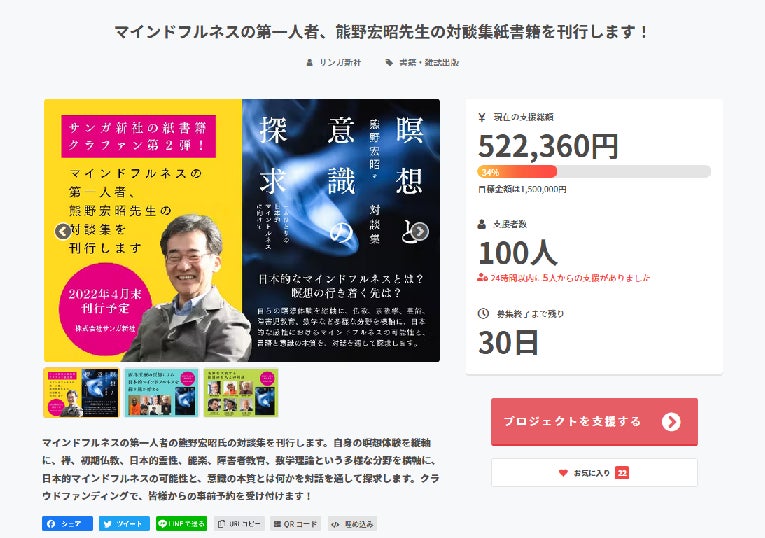This screenshot has height=538, width=765.
Task: Select the second teal thumbnail image
Action: (x=161, y=393)
